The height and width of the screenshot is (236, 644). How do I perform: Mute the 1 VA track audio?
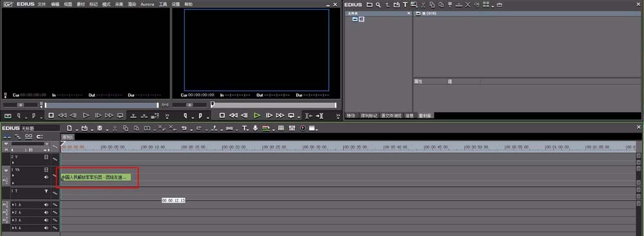coord(46,177)
